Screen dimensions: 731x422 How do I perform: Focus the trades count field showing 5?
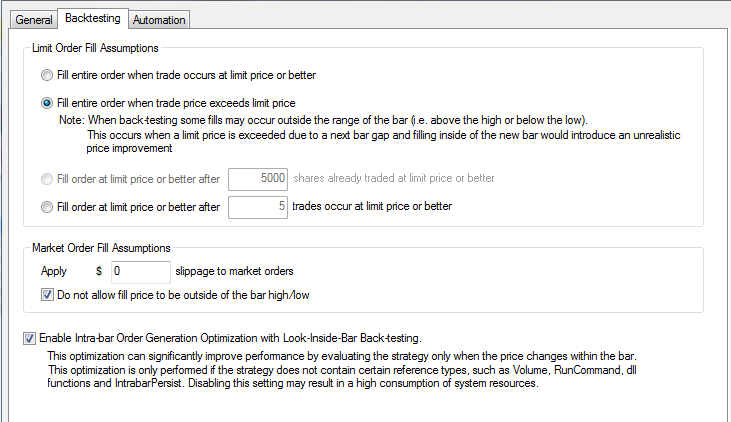click(258, 207)
